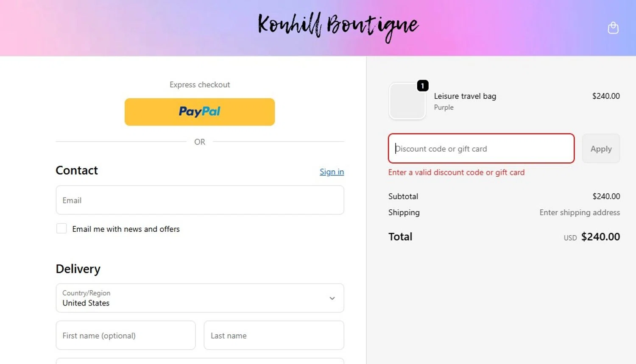Select the Last name field
Image resolution: width=636 pixels, height=364 pixels.
[x=273, y=335]
